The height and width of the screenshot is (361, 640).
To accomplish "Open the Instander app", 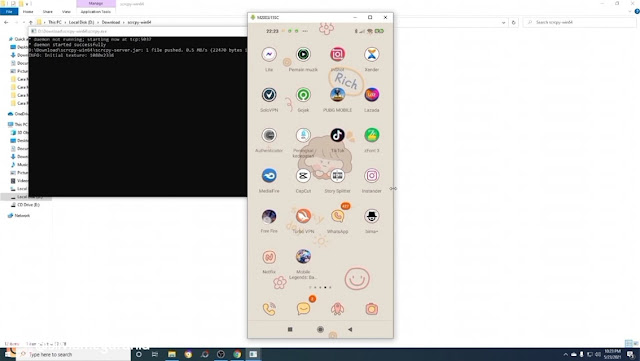I will pos(371,176).
